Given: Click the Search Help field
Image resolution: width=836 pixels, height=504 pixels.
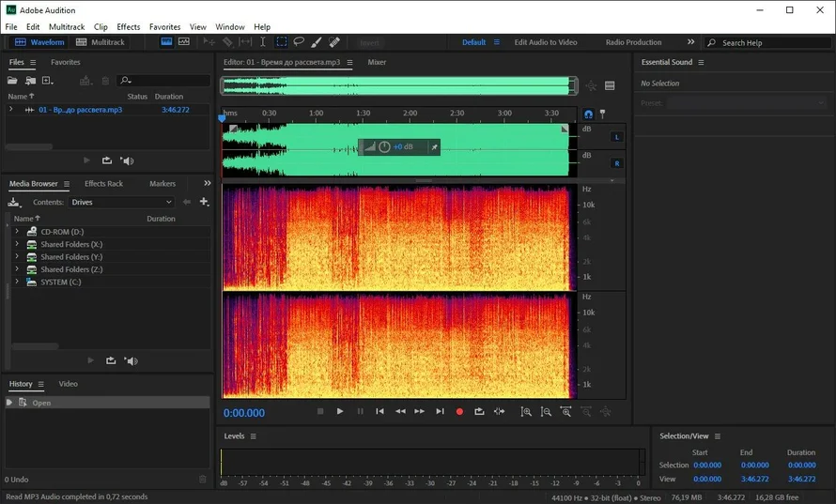Looking at the screenshot, I should tap(768, 42).
